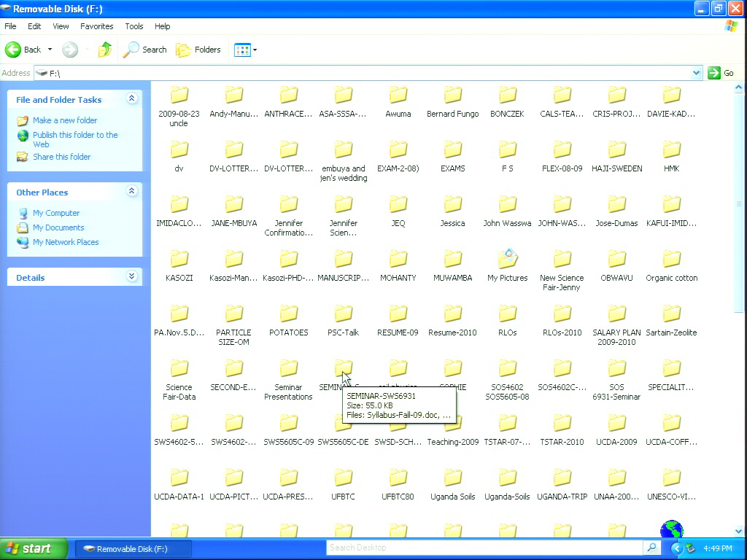Open the Windows start menu
Image resolution: width=747 pixels, height=560 pixels.
pos(34,548)
